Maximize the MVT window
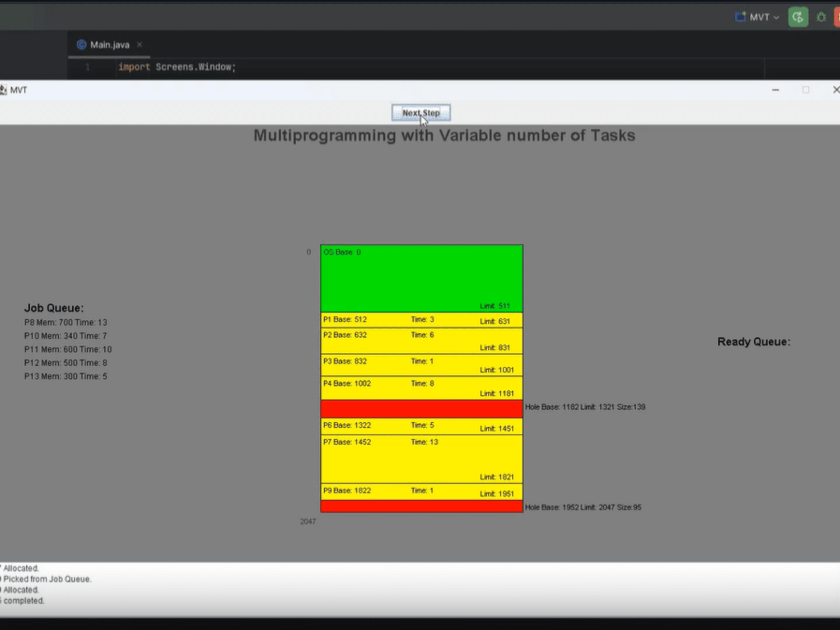 (x=806, y=90)
